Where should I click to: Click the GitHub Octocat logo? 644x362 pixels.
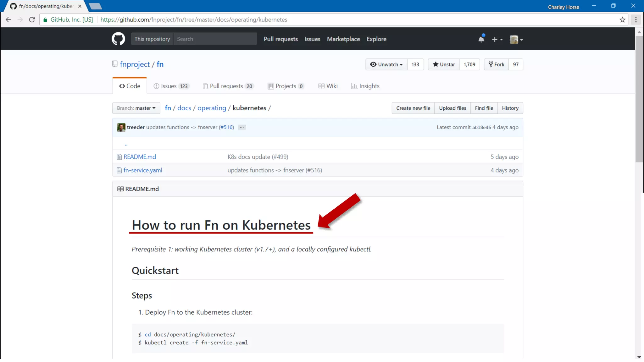click(x=118, y=39)
